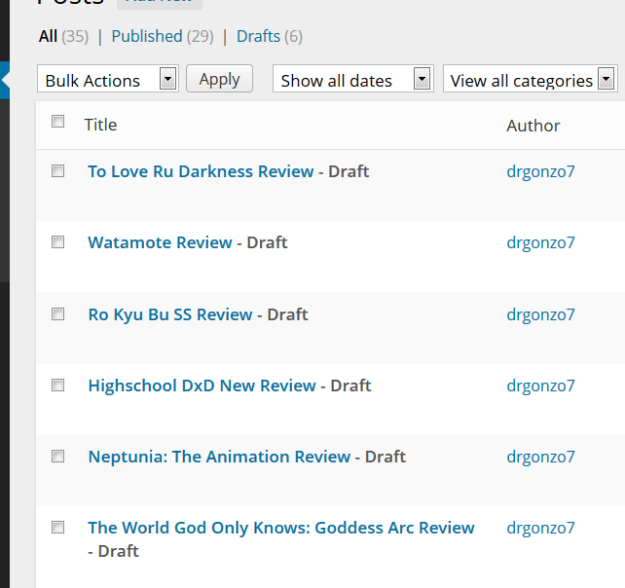Open Ro Kyu Bu SS Review post

[x=170, y=315]
